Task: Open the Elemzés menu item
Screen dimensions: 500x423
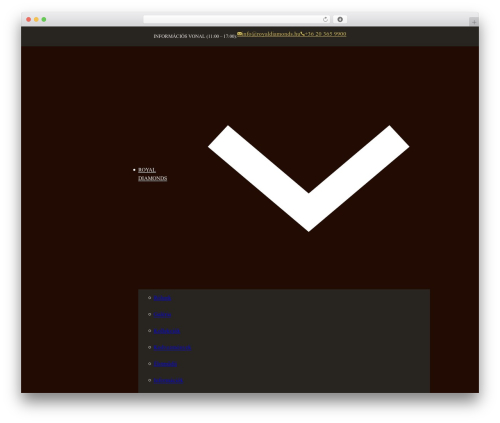Action: (x=165, y=364)
